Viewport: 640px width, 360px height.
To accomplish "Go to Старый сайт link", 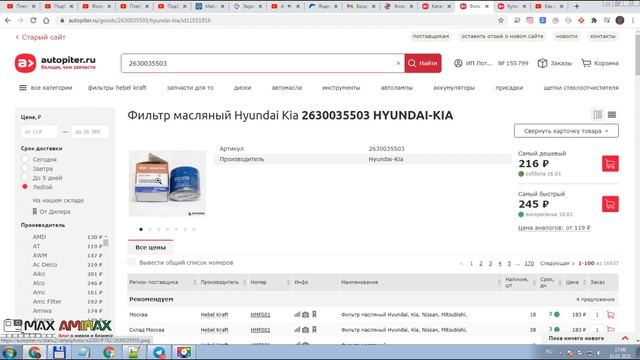I will [x=40, y=37].
